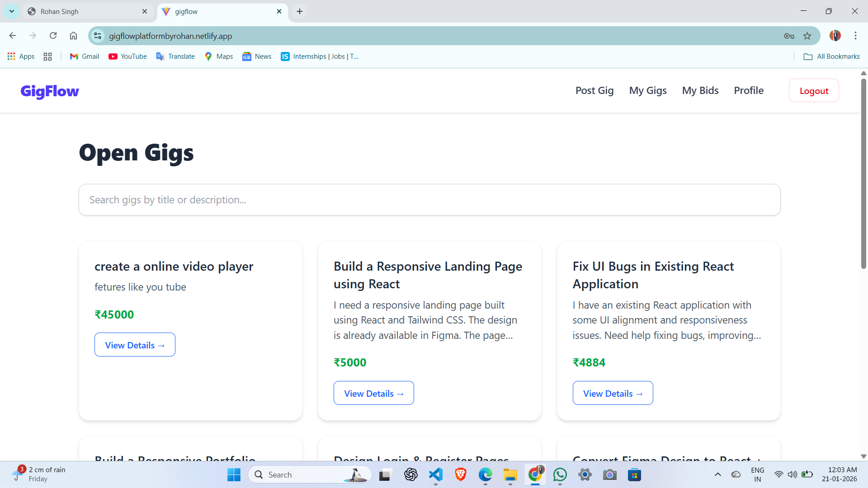This screenshot has width=868, height=488.
Task: View details of Fix UI Bugs gig
Action: coord(613,393)
